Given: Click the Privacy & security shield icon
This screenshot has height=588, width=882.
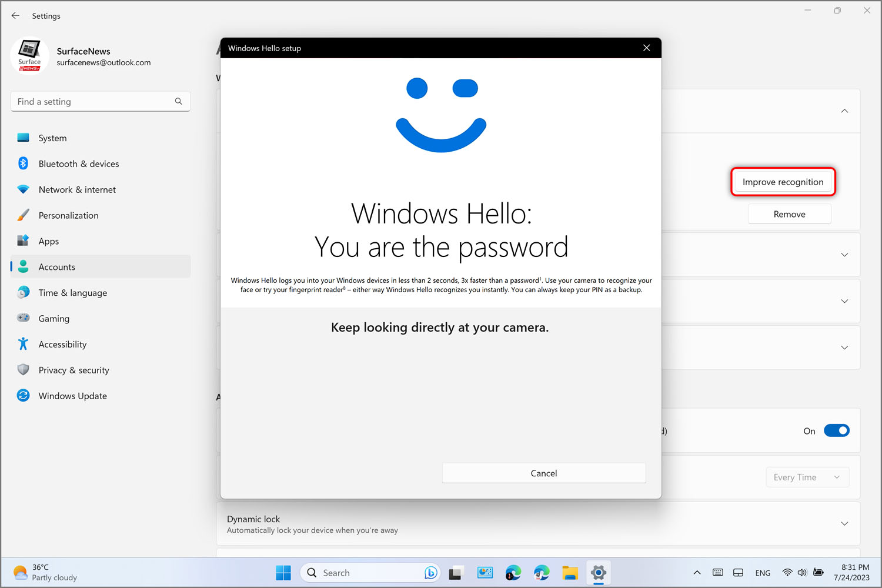Looking at the screenshot, I should [23, 370].
